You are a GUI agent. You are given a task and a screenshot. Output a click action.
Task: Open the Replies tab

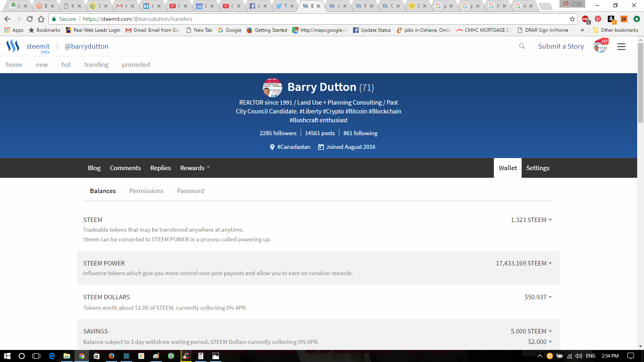tap(161, 168)
